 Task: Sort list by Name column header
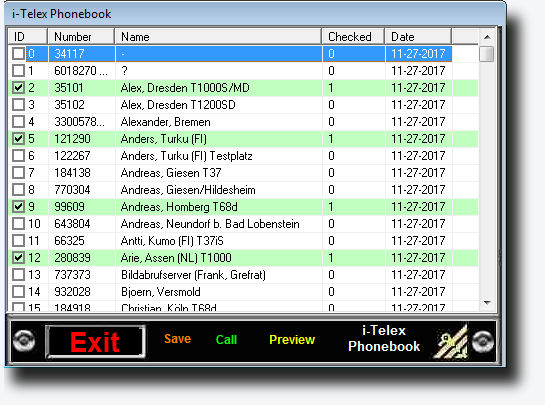(218, 37)
